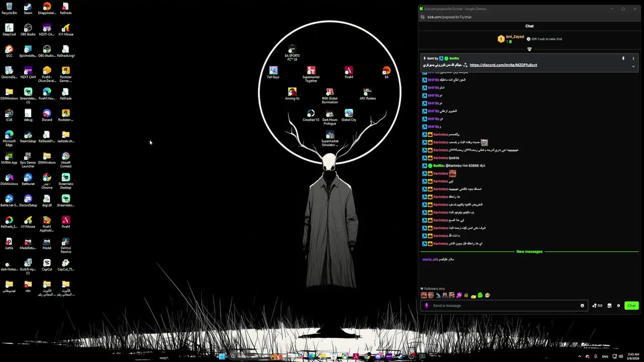This screenshot has width=644, height=362.
Task: Open the Discord desktop shortcut
Action: (47, 115)
